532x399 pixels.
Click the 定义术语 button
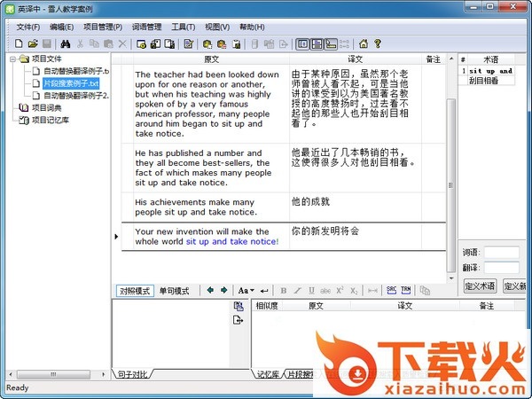480,286
